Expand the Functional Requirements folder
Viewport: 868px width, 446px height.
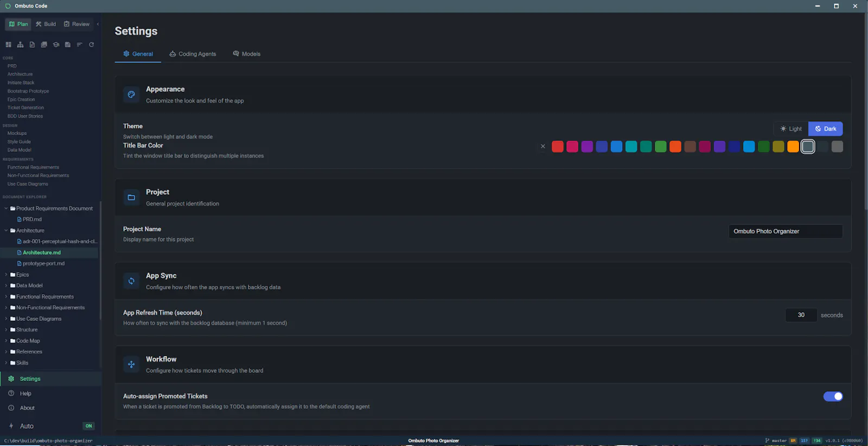(6, 297)
